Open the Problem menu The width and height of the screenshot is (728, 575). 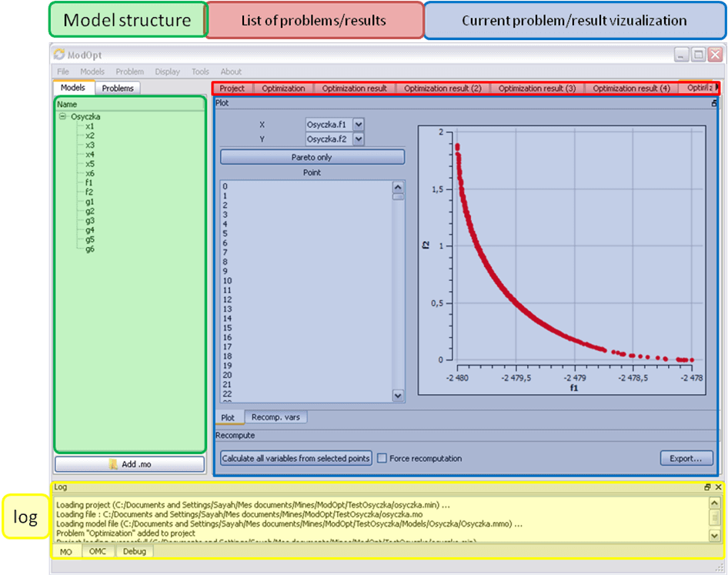coord(129,72)
